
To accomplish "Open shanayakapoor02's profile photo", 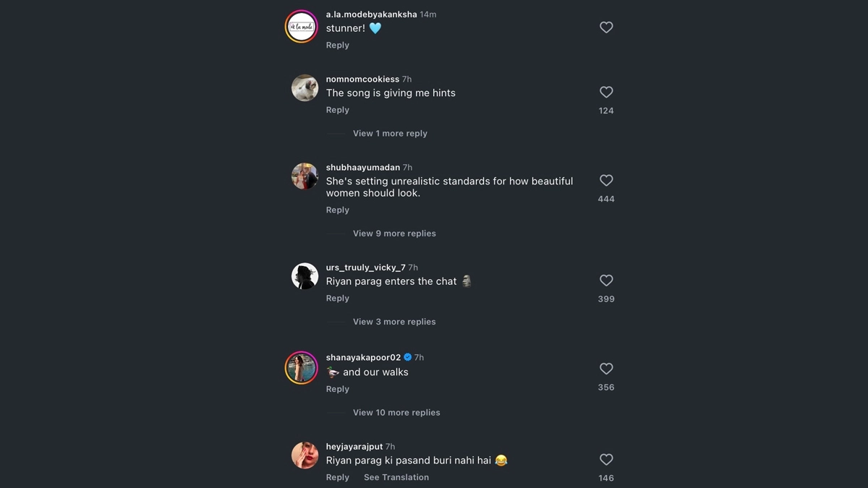I will (302, 368).
